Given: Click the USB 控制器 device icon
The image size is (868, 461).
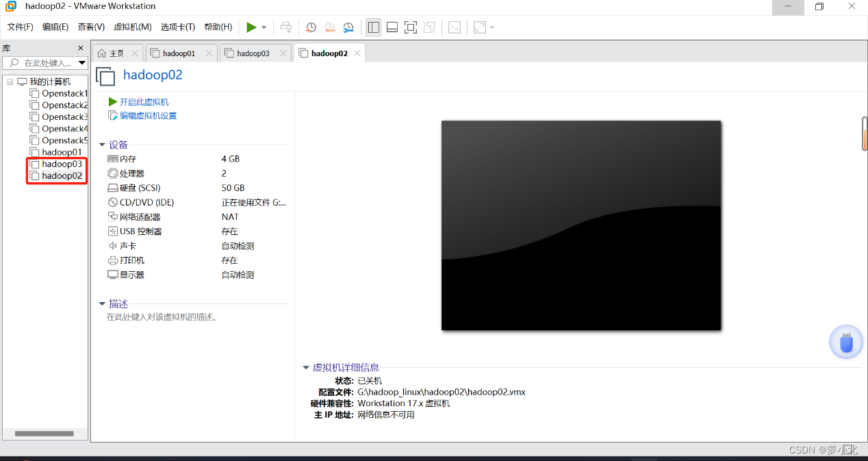Looking at the screenshot, I should point(113,232).
